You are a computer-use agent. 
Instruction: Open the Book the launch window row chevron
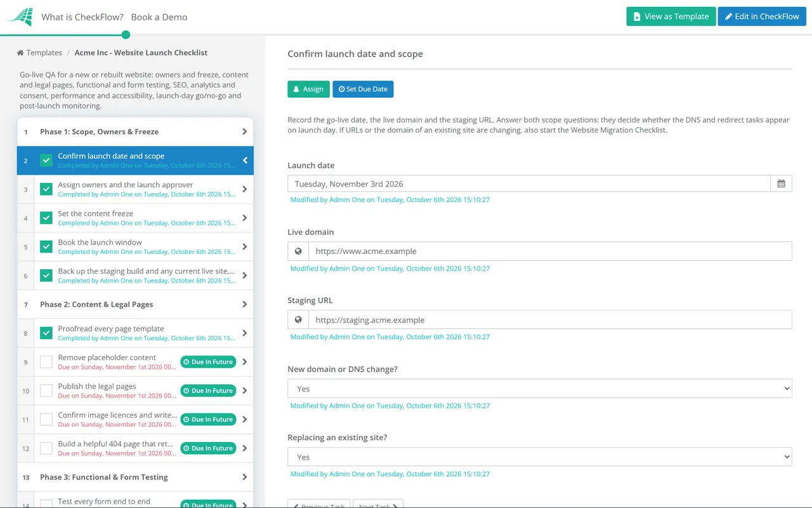click(245, 247)
